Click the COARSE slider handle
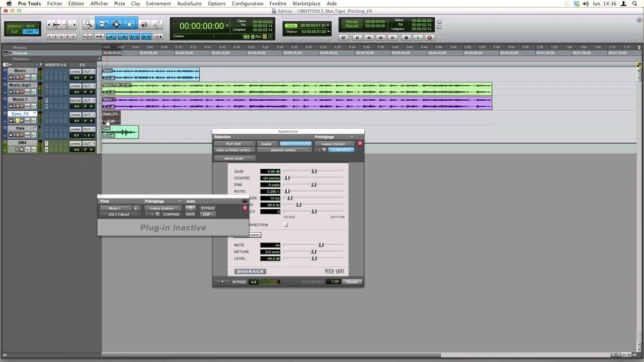Screen dimensions: 644x362 pyautogui.click(x=287, y=178)
